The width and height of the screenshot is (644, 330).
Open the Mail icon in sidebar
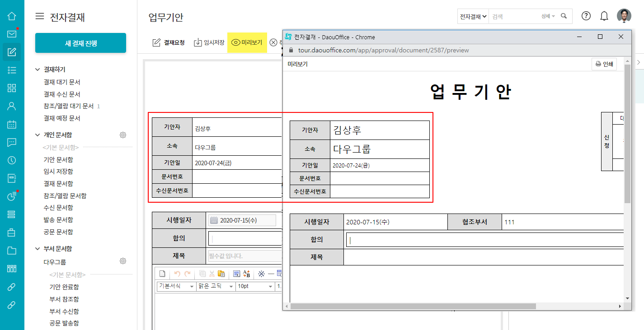[12, 34]
